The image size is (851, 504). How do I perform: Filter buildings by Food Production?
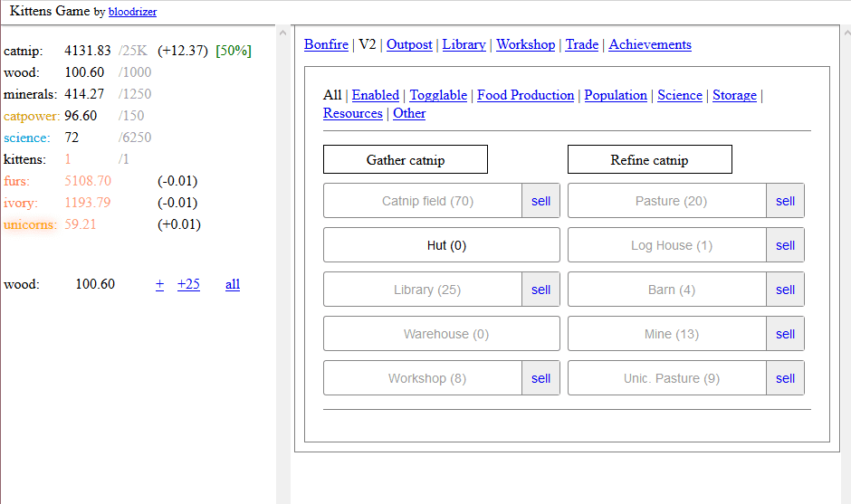coord(525,95)
